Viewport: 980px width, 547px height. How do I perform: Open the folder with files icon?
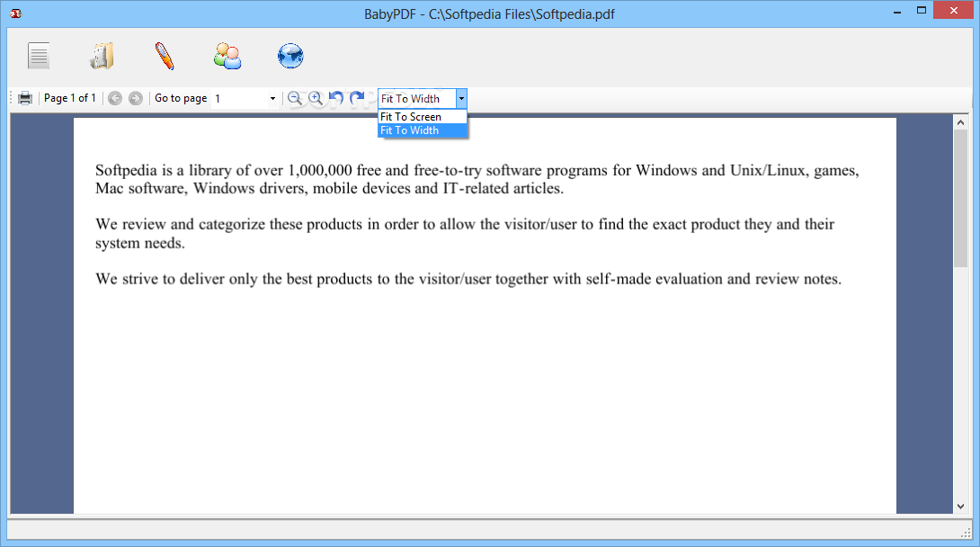(x=102, y=56)
